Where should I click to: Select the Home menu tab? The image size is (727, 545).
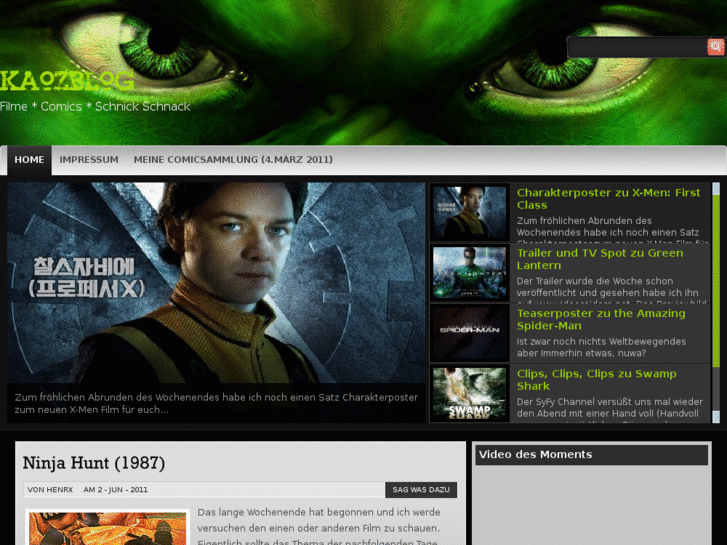pyautogui.click(x=29, y=160)
